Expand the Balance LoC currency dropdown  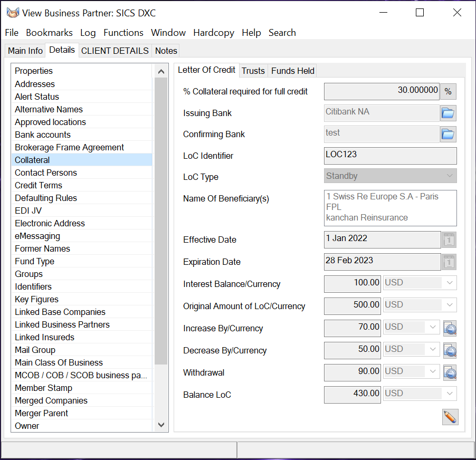[x=450, y=394]
